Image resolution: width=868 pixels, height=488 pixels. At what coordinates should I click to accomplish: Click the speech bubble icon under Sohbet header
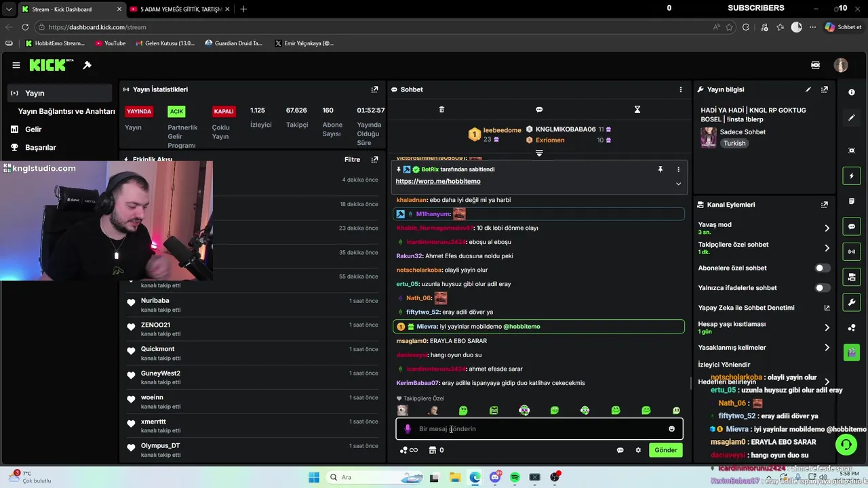point(539,109)
